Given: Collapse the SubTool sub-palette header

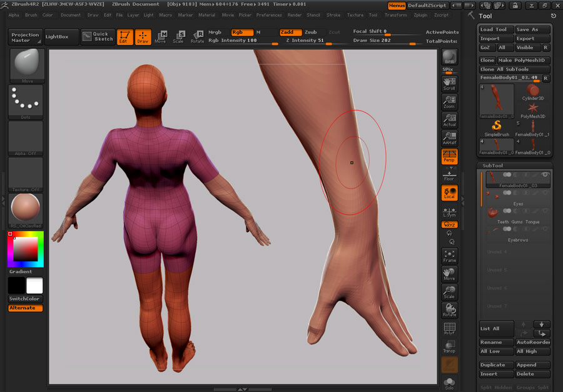Looking at the screenshot, I should (x=492, y=166).
